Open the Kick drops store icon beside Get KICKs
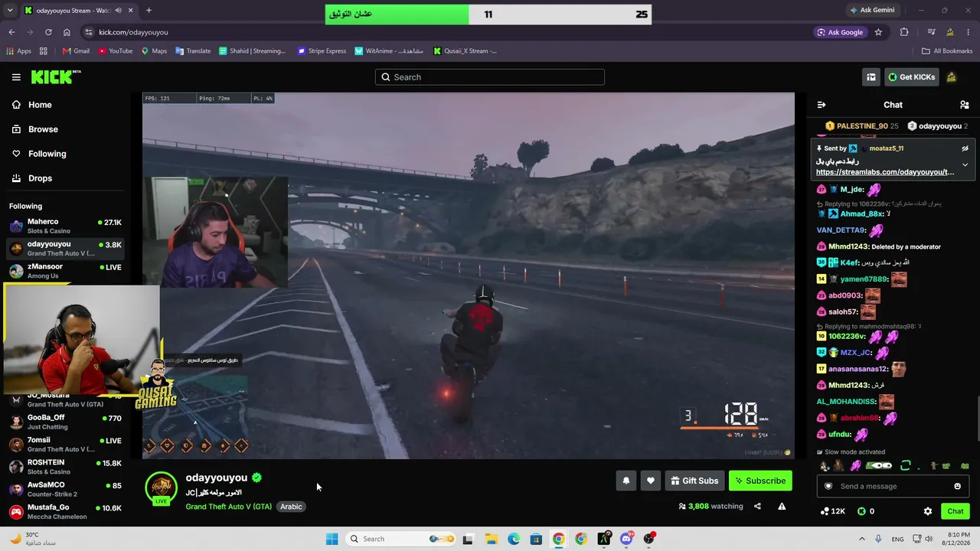Viewport: 980px width, 551px height. coord(871,77)
